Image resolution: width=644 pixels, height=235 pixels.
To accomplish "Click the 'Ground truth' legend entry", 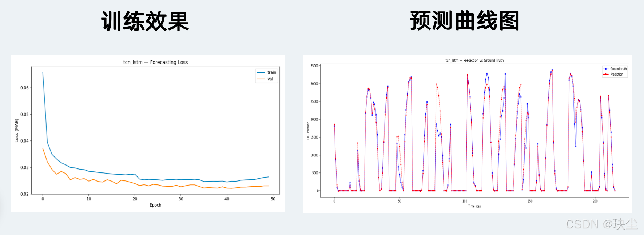I will coord(615,69).
